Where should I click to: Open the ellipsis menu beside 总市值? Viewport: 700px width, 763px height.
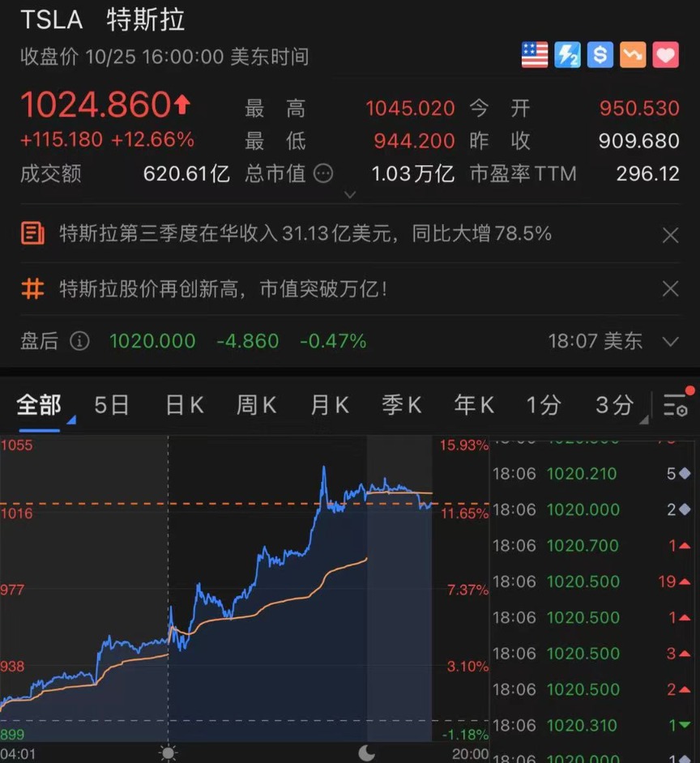(323, 173)
